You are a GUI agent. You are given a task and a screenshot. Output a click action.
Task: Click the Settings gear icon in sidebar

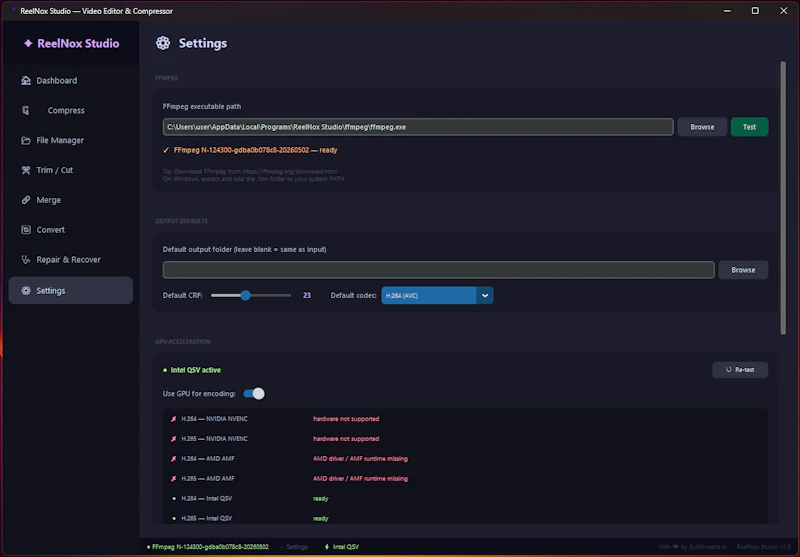[26, 291]
